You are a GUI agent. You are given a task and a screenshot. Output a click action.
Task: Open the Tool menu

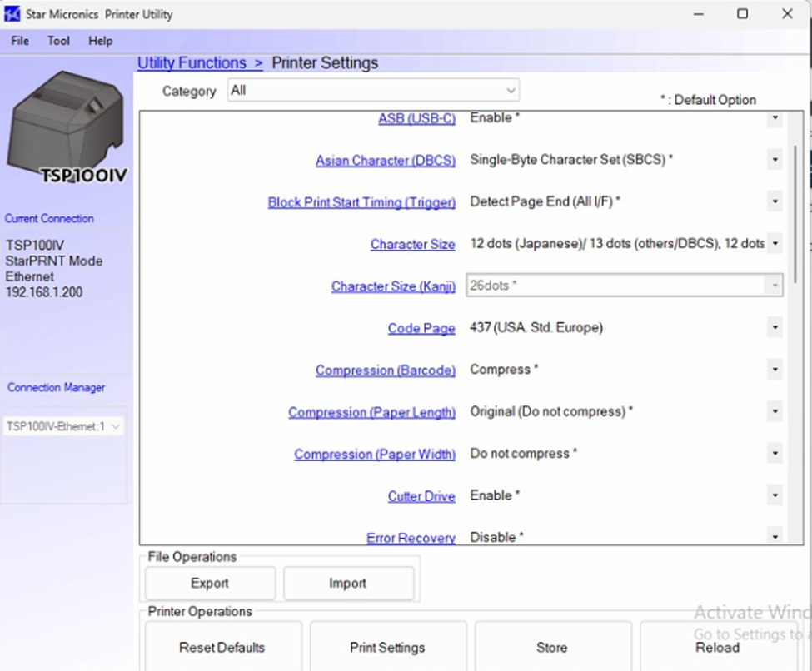click(x=58, y=41)
